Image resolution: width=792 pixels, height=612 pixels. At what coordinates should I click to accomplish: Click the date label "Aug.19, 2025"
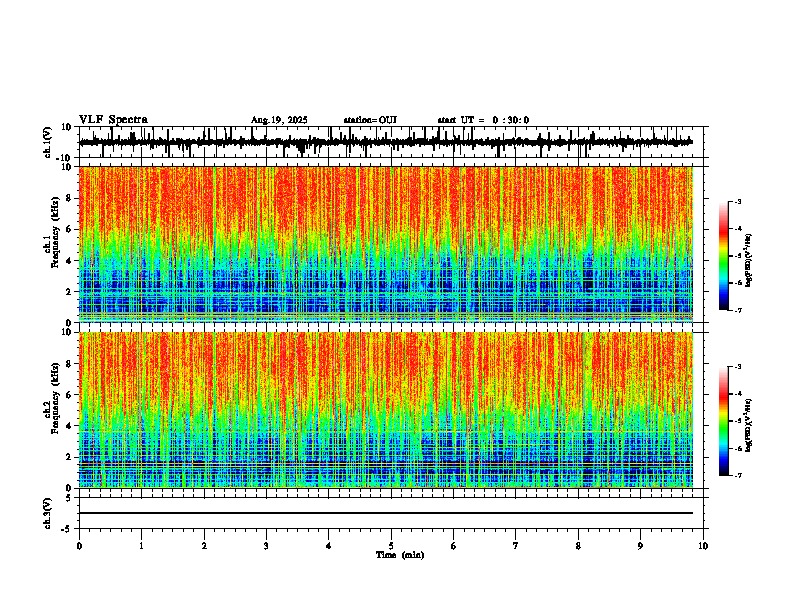coord(279,120)
